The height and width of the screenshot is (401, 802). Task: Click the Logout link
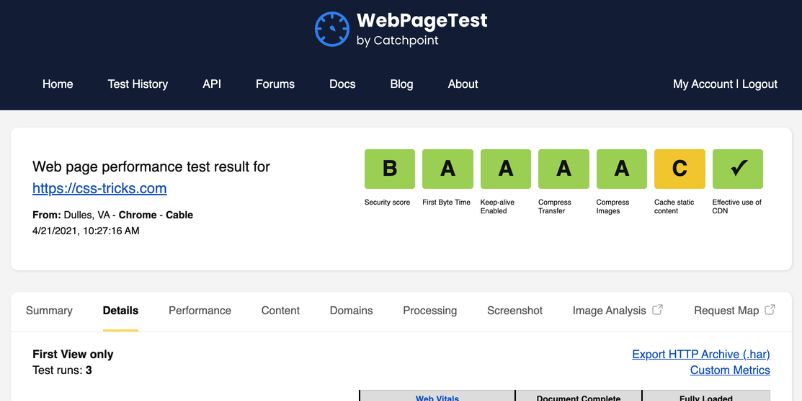pyautogui.click(x=760, y=84)
